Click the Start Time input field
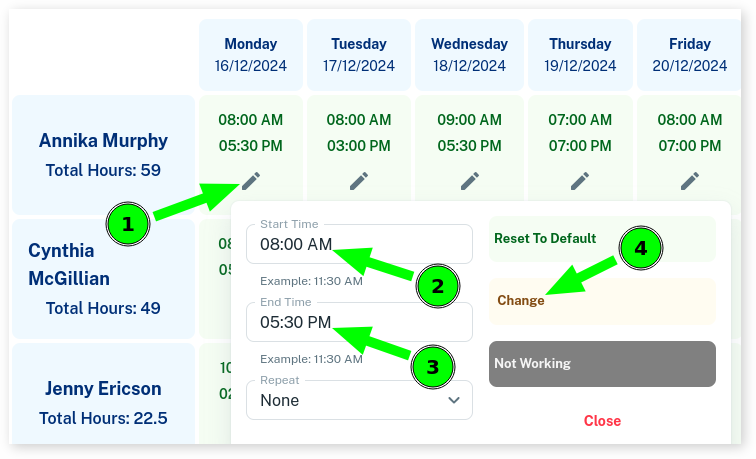 359,244
